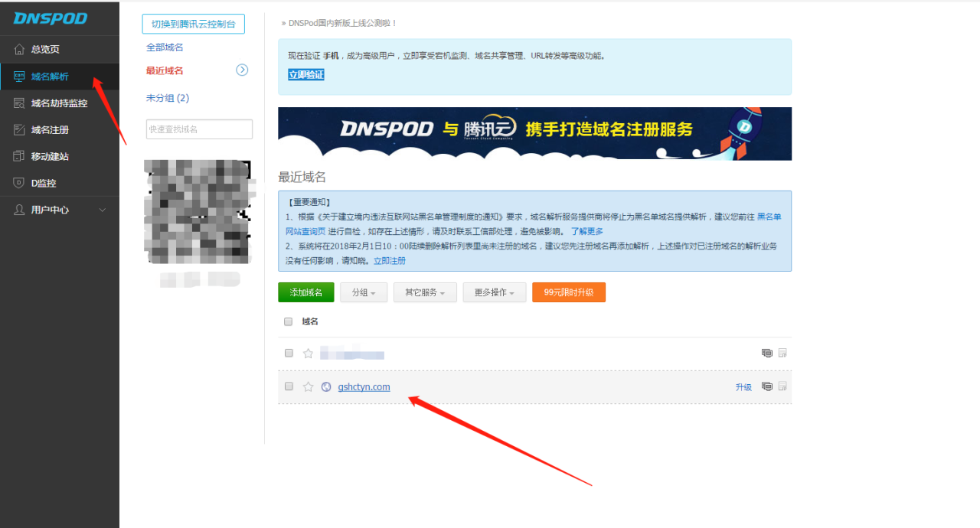Image resolution: width=980 pixels, height=528 pixels.
Task: Open the note icon in the blurred domain row
Action: [x=782, y=353]
